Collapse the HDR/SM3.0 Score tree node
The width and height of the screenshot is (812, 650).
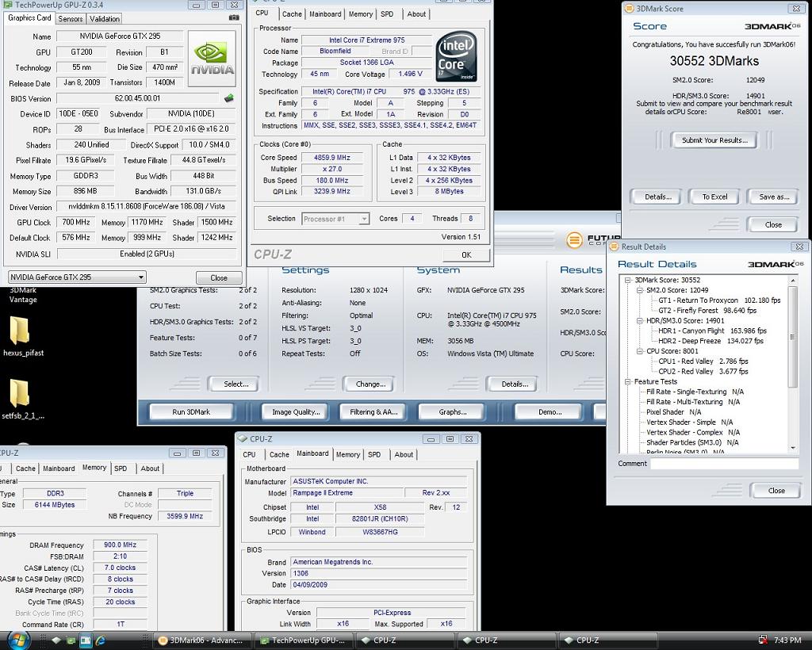tap(640, 321)
